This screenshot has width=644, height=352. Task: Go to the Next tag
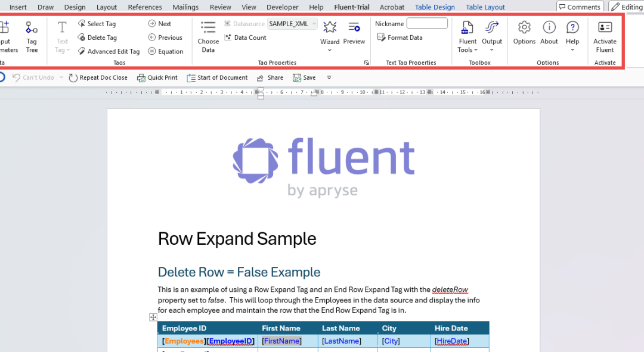[x=160, y=24]
